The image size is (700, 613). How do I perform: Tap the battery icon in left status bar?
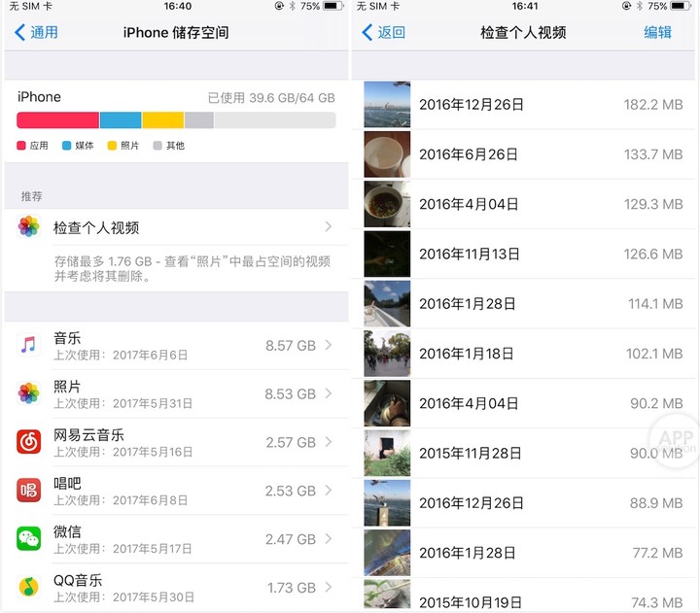pyautogui.click(x=331, y=7)
